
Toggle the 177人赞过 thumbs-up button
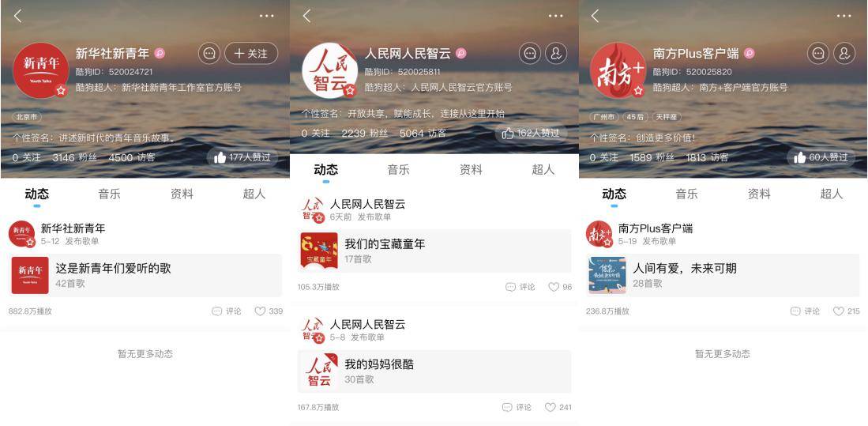coord(242,157)
